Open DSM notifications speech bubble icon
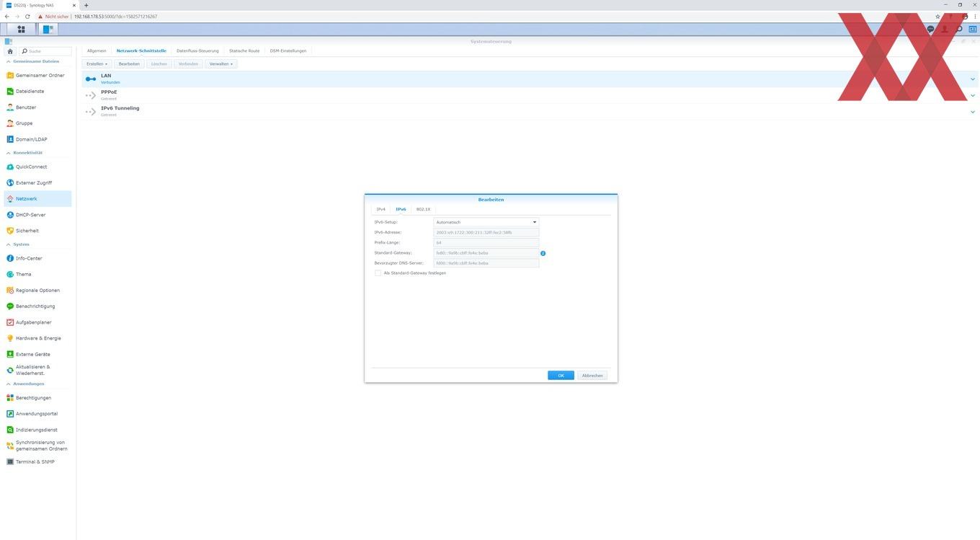Image resolution: width=980 pixels, height=540 pixels. [x=930, y=30]
